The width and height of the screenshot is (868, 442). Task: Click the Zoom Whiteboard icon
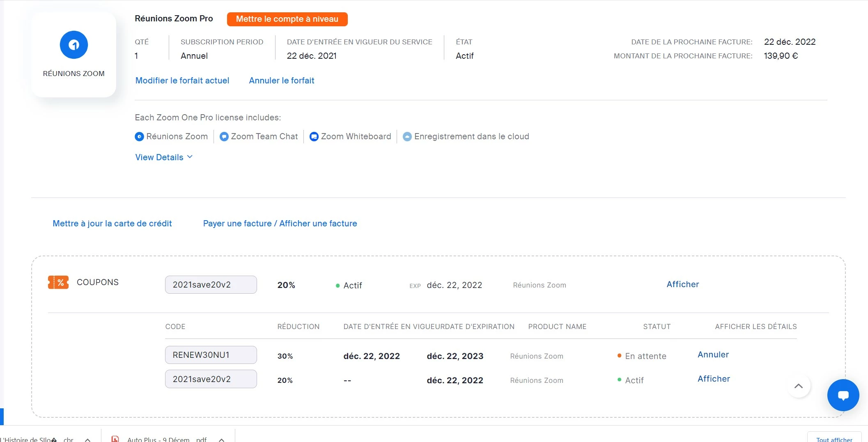tap(314, 136)
